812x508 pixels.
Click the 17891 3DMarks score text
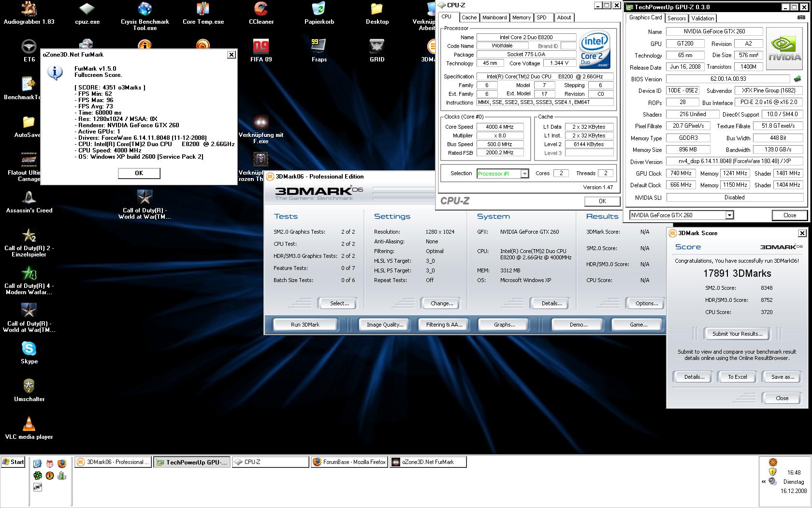coord(737,274)
